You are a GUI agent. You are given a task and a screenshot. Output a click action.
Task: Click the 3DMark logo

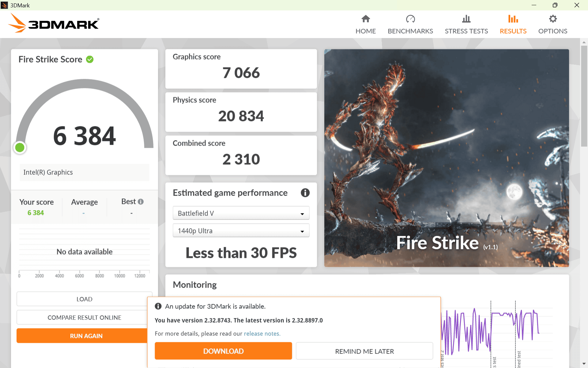pos(54,23)
